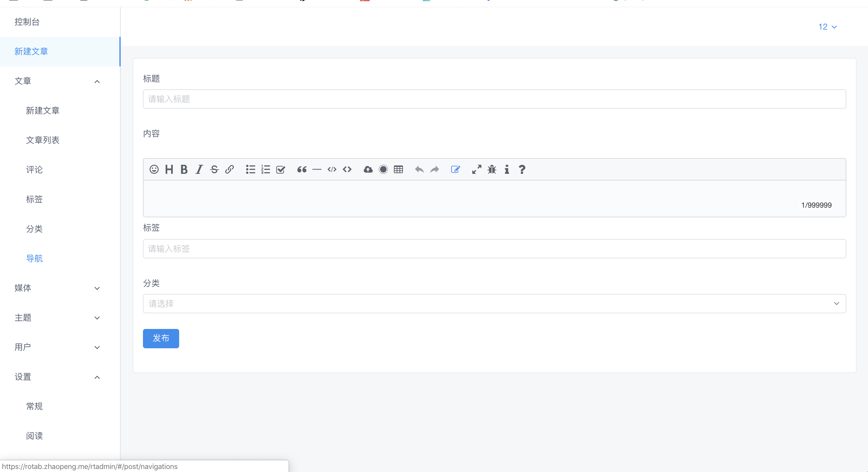Image resolution: width=868 pixels, height=472 pixels.
Task: Apply bold formatting in editor
Action: pos(184,169)
